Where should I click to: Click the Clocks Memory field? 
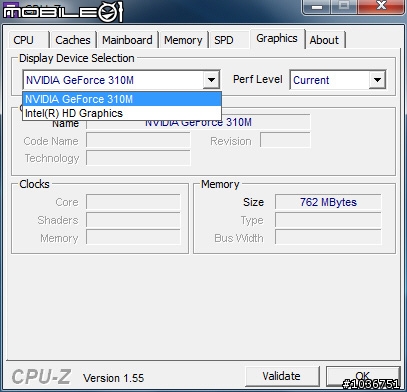point(133,238)
